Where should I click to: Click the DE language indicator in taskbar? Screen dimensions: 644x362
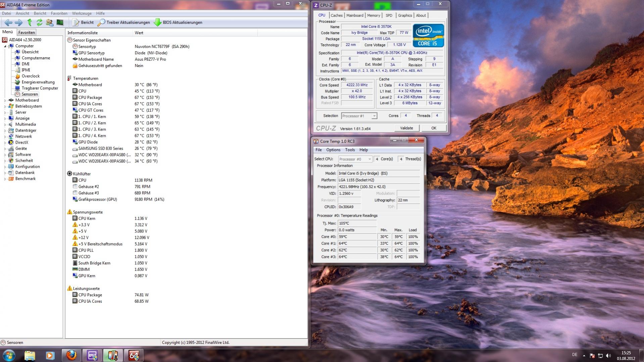(x=575, y=355)
